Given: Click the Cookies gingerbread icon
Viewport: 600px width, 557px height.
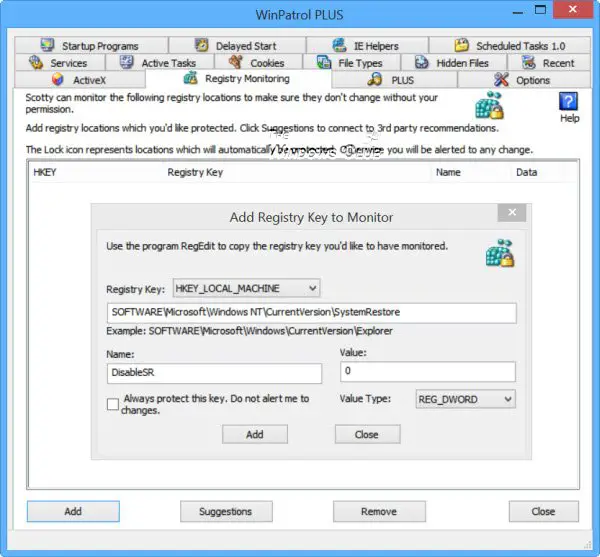Looking at the screenshot, I should click(x=236, y=62).
